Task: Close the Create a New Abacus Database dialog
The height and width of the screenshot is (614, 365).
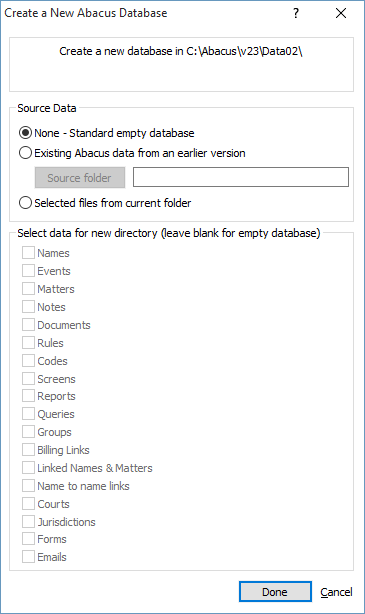Action: coord(341,13)
